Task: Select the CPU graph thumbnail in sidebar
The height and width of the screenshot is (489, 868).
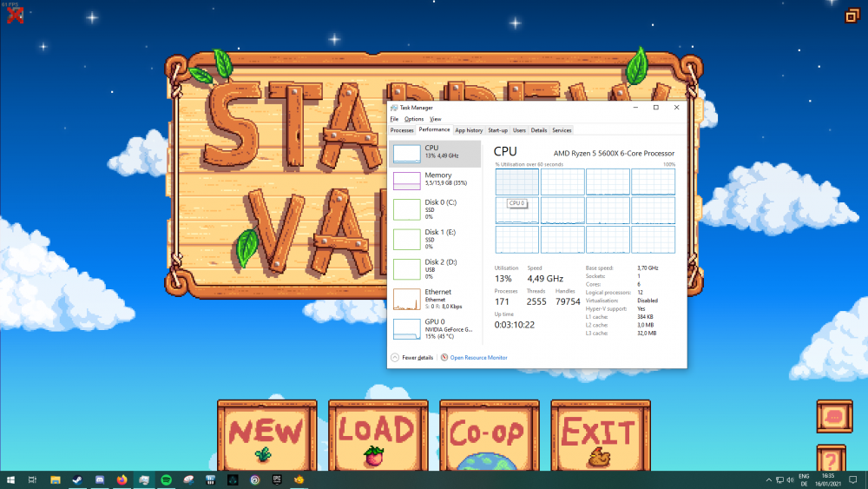Action: pos(407,154)
